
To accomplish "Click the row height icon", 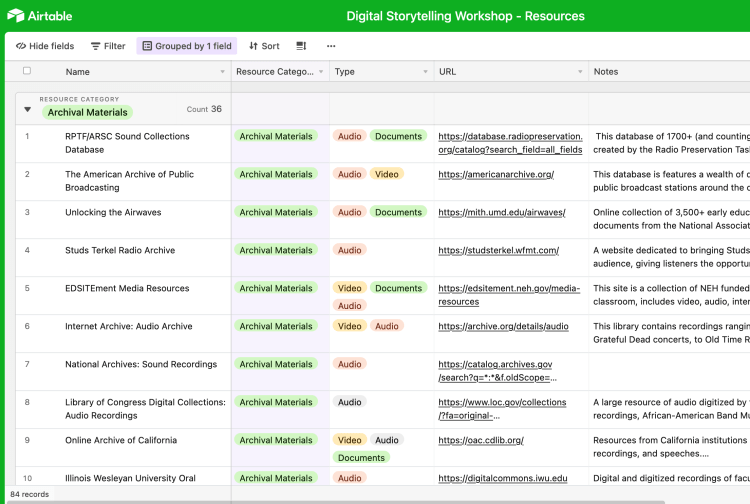I will click(301, 46).
